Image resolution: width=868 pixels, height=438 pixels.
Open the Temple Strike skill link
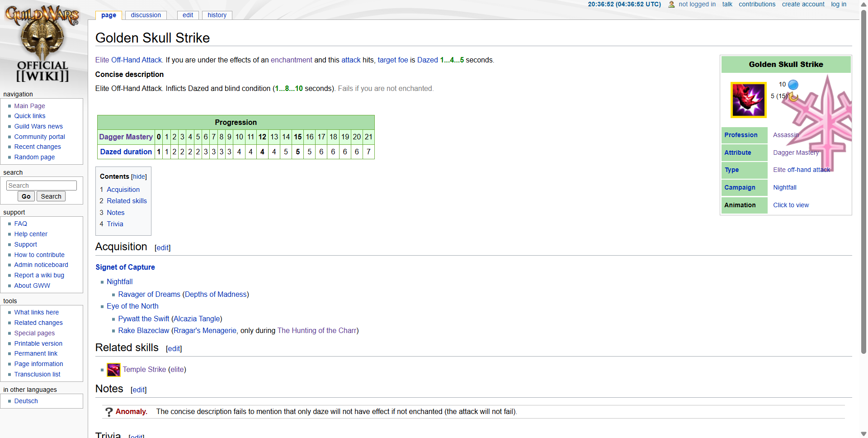(x=144, y=370)
